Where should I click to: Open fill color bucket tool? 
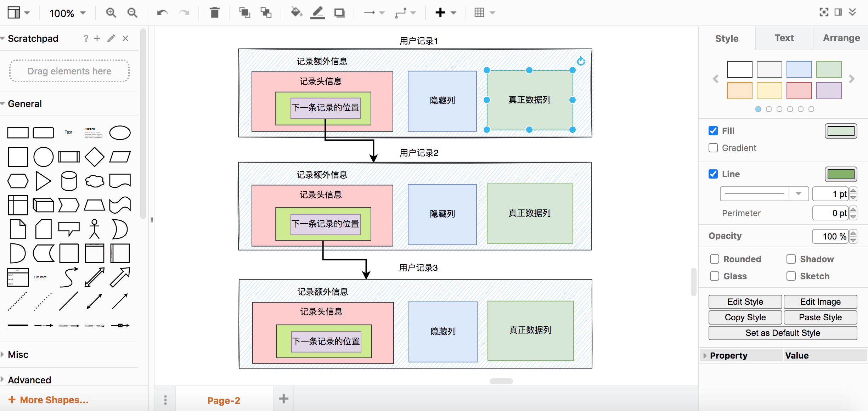(x=296, y=13)
